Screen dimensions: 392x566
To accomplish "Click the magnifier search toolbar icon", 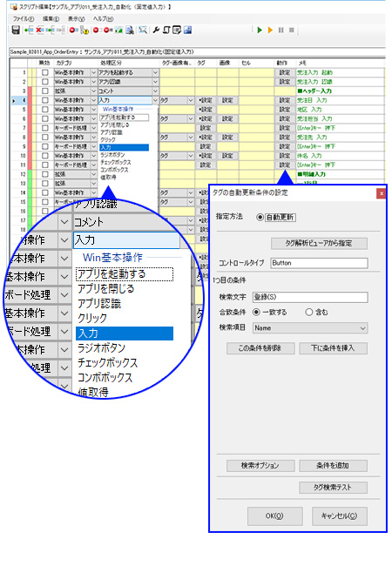I will (x=143, y=30).
